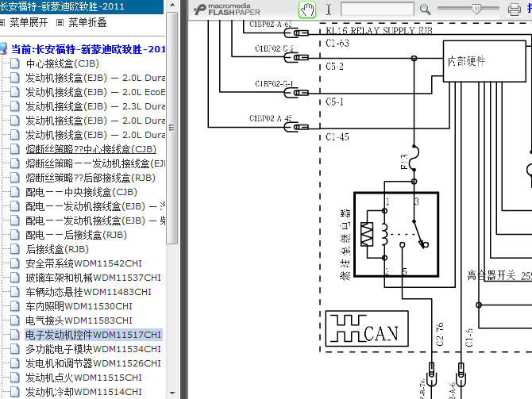The width and height of the screenshot is (532, 399).
Task: Click the root node 当前:长安福特-新蒙迪欧致胜
Action: pyautogui.click(x=88, y=49)
